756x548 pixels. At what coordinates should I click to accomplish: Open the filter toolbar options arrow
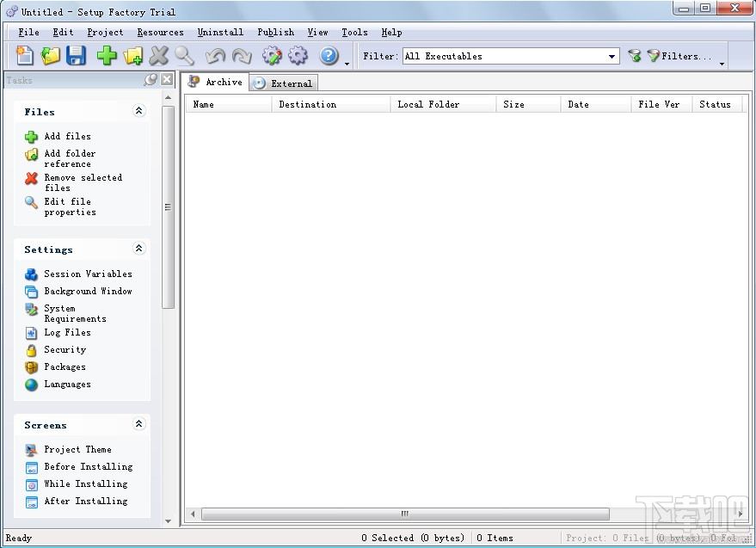(x=722, y=64)
